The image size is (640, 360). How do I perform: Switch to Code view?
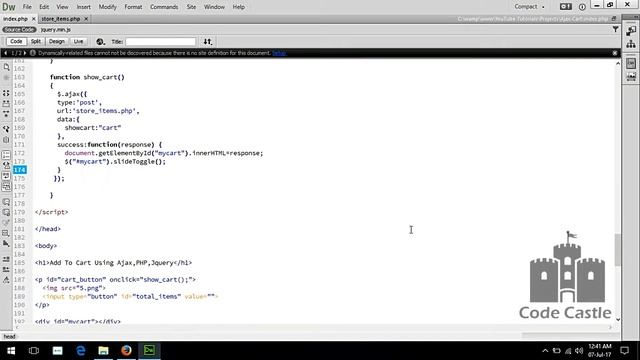(16, 41)
